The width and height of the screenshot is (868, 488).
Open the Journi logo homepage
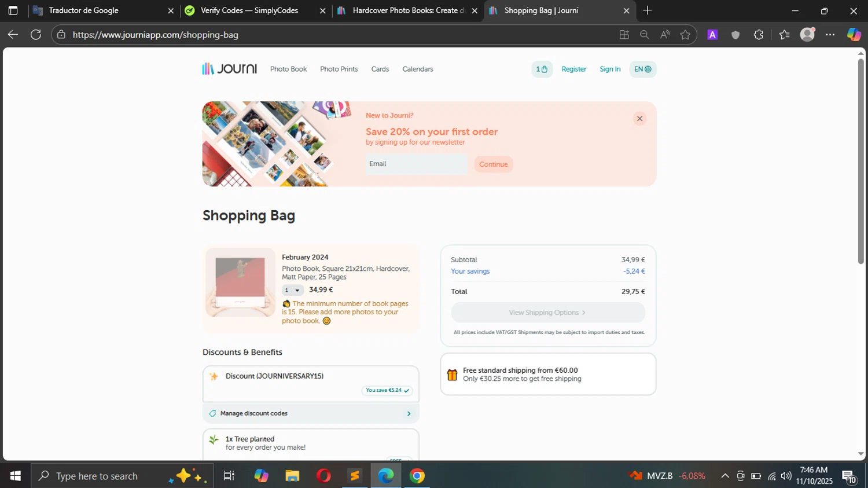[229, 69]
